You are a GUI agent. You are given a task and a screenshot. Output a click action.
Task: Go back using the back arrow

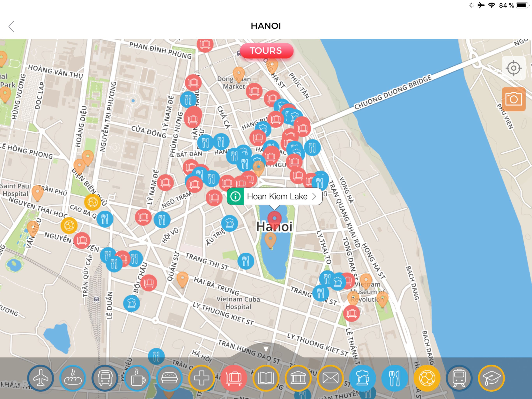pos(11,26)
